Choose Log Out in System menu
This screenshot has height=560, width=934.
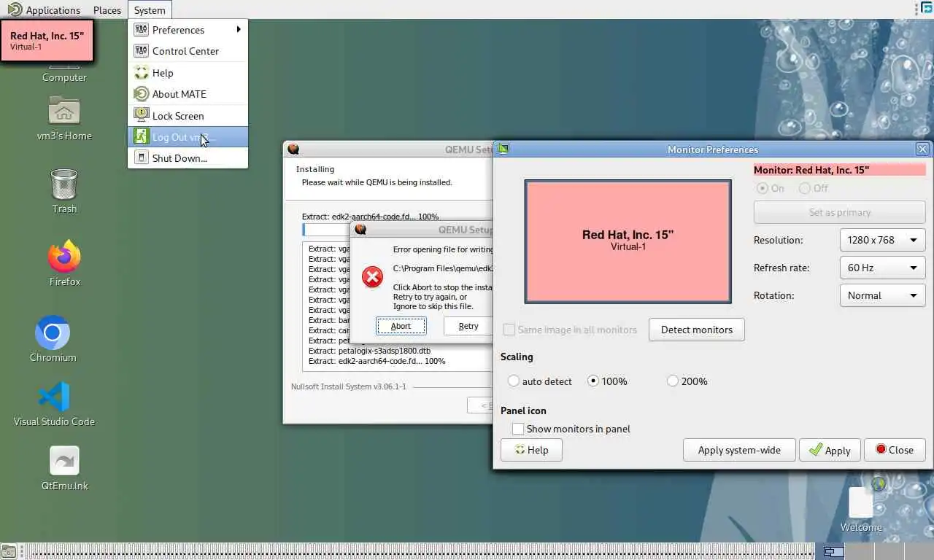tap(188, 137)
